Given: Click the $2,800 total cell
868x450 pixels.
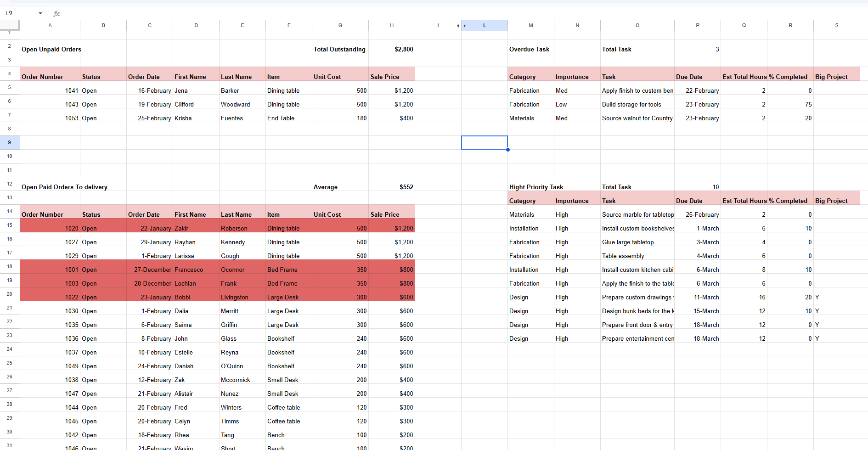Looking at the screenshot, I should (x=392, y=46).
